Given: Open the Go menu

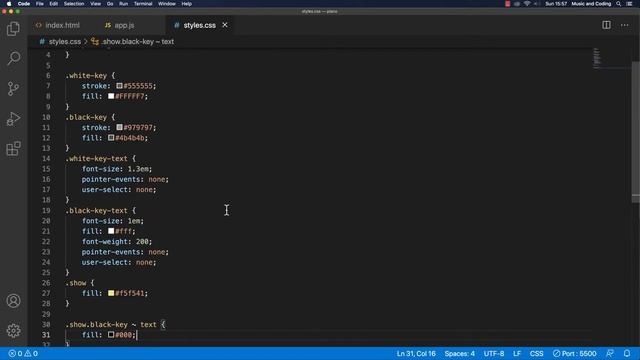Looking at the screenshot, I should [x=110, y=4].
